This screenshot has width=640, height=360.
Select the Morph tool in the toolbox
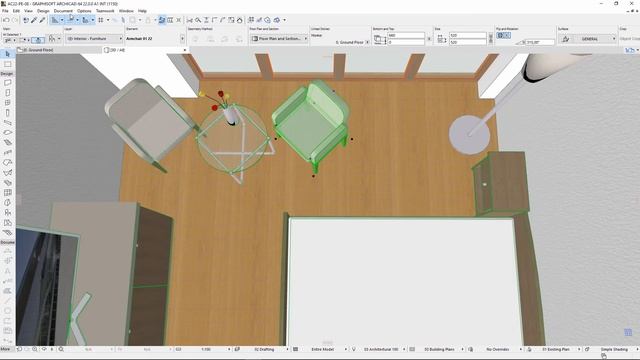pyautogui.click(x=7, y=202)
